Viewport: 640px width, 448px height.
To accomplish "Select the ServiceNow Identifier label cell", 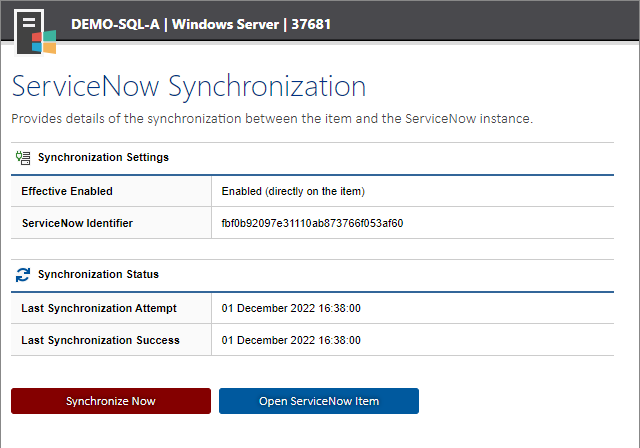I will [111, 223].
